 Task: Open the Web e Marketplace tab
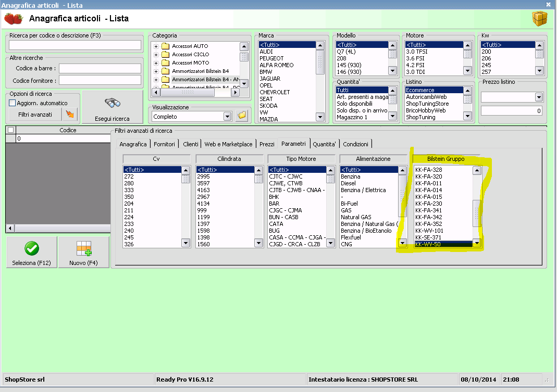pos(228,144)
